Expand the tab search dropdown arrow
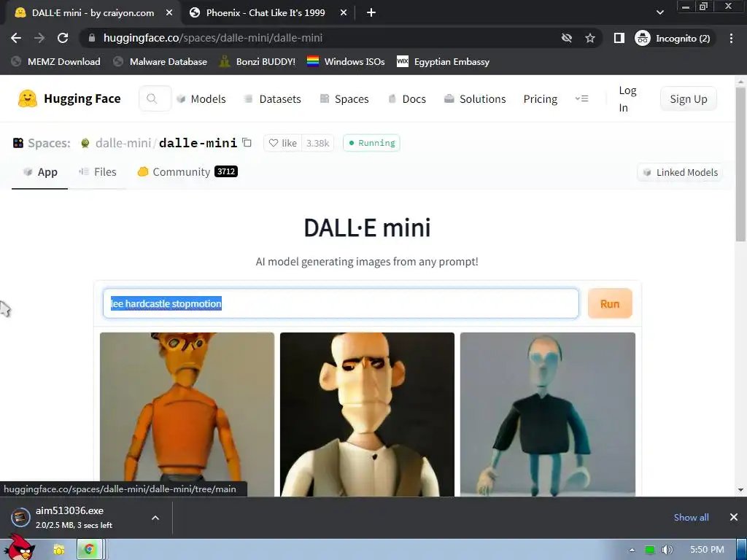 [659, 13]
